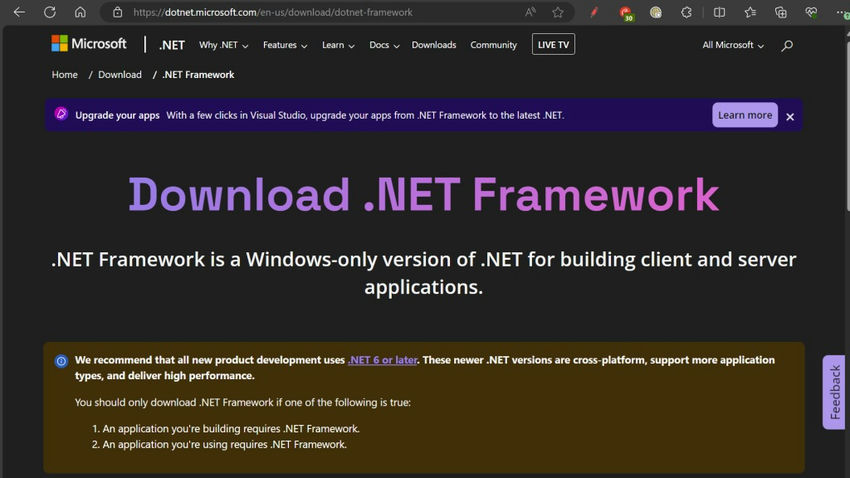Image resolution: width=850 pixels, height=478 pixels.
Task: Expand the Features menu
Action: (285, 45)
